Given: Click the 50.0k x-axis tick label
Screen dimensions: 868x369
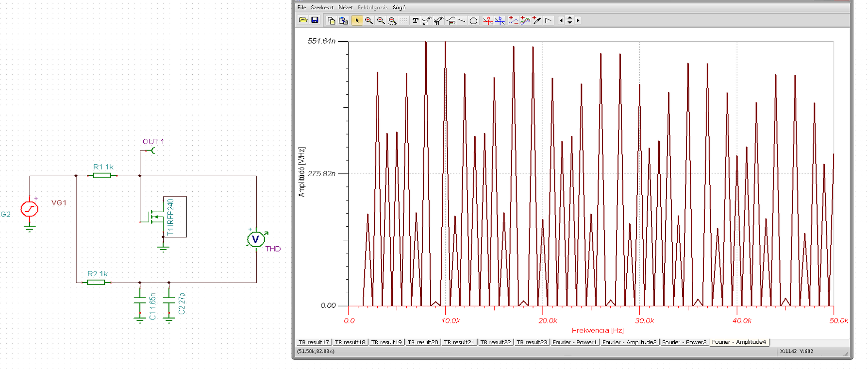Looking at the screenshot, I should coord(839,321).
